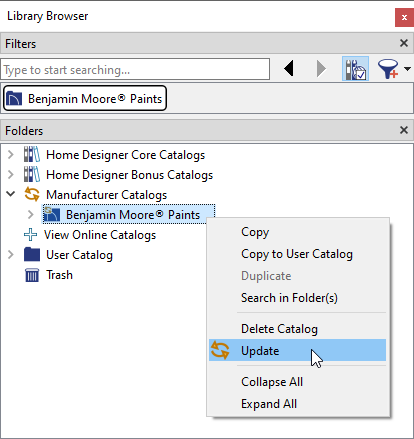Screen dimensions: 414x439
Task: Expand Home Designer Bonus Catalogs node
Action: click(x=11, y=175)
